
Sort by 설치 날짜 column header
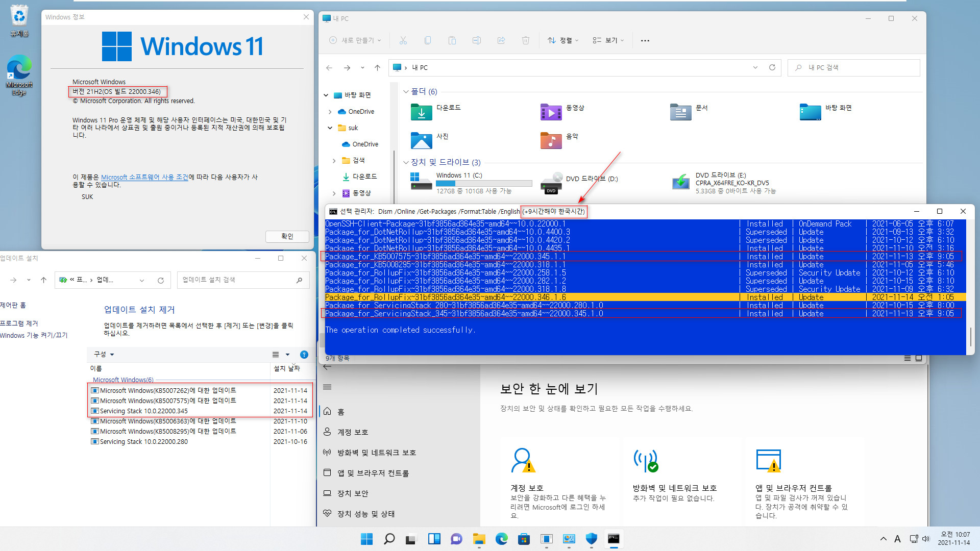(289, 368)
